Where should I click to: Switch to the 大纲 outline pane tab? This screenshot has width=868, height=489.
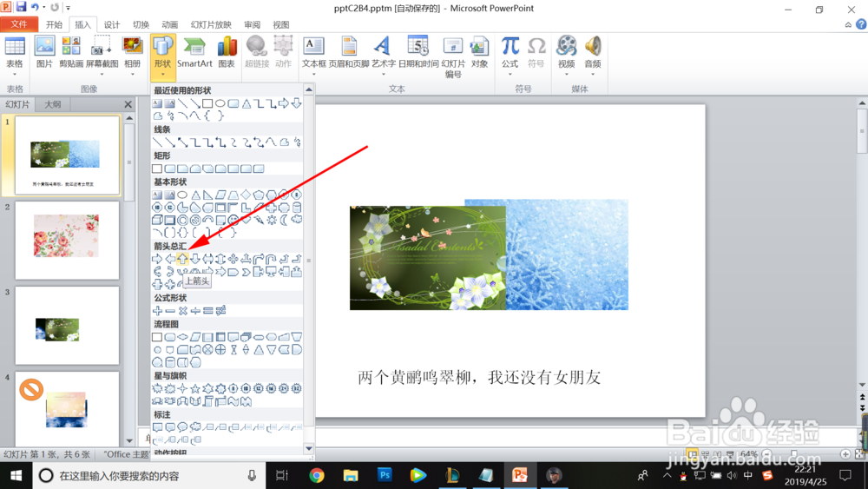coord(53,104)
